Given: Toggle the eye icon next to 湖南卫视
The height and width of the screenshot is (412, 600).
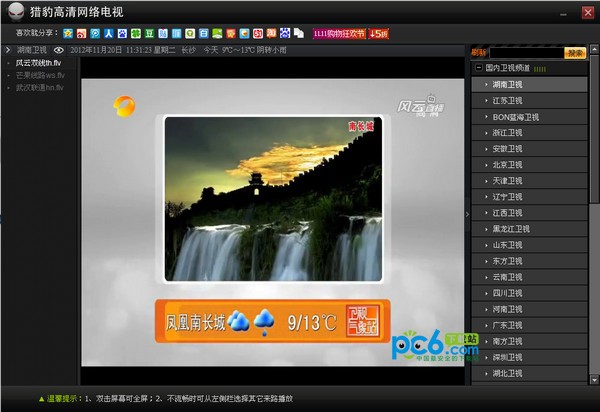Looking at the screenshot, I should click(59, 49).
